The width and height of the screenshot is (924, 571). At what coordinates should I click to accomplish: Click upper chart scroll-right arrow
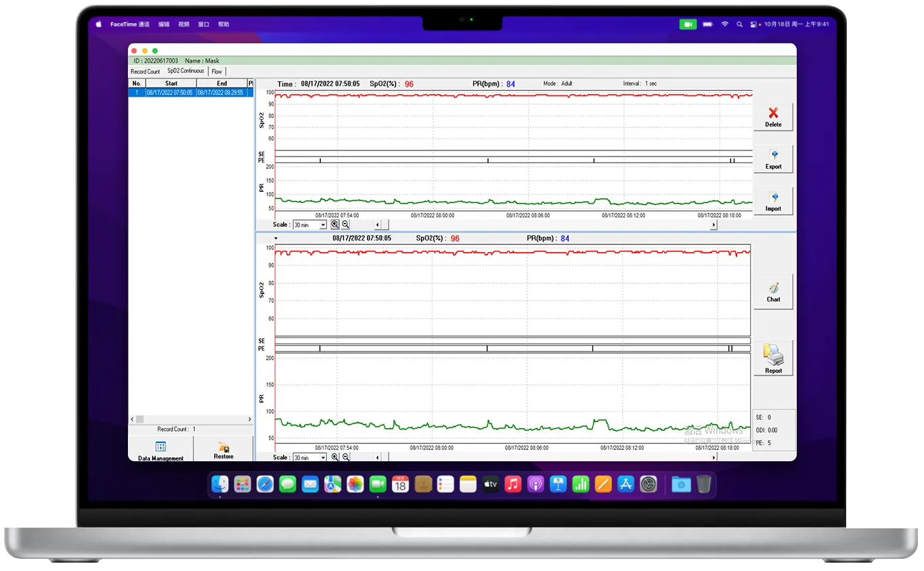point(713,225)
